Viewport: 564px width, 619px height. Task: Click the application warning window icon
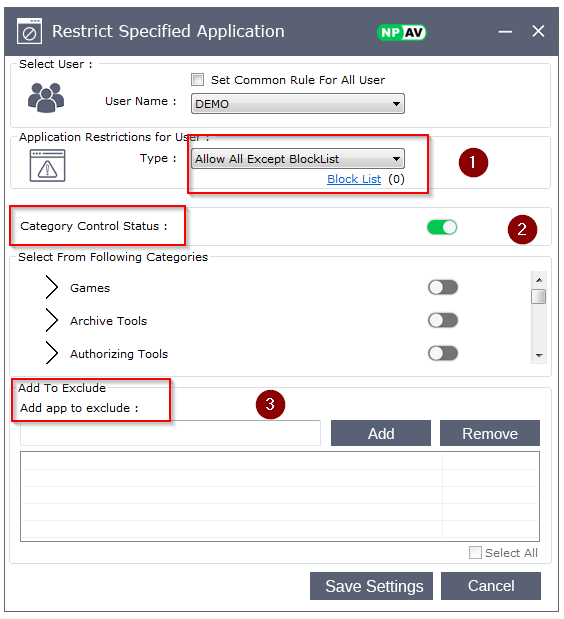(47, 165)
